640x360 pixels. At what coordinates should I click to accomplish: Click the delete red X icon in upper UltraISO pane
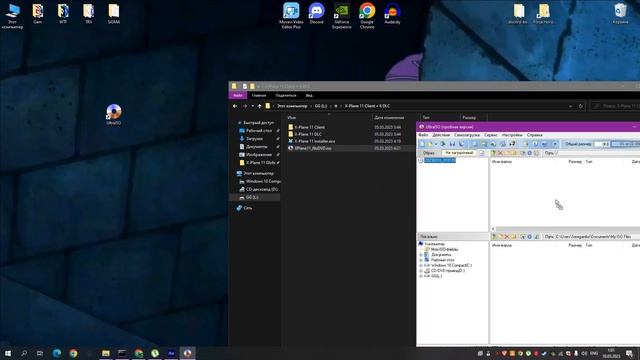coord(501,153)
